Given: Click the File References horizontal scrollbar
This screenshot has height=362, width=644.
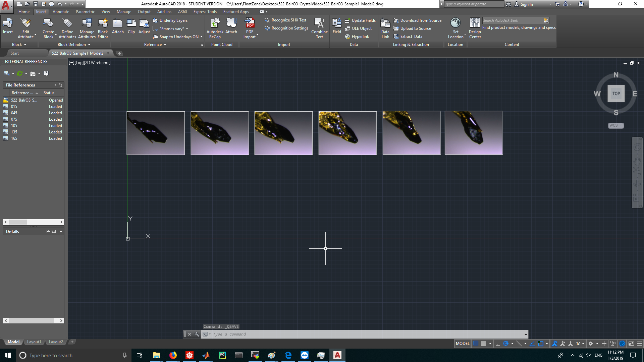Looking at the screenshot, I should [x=33, y=222].
